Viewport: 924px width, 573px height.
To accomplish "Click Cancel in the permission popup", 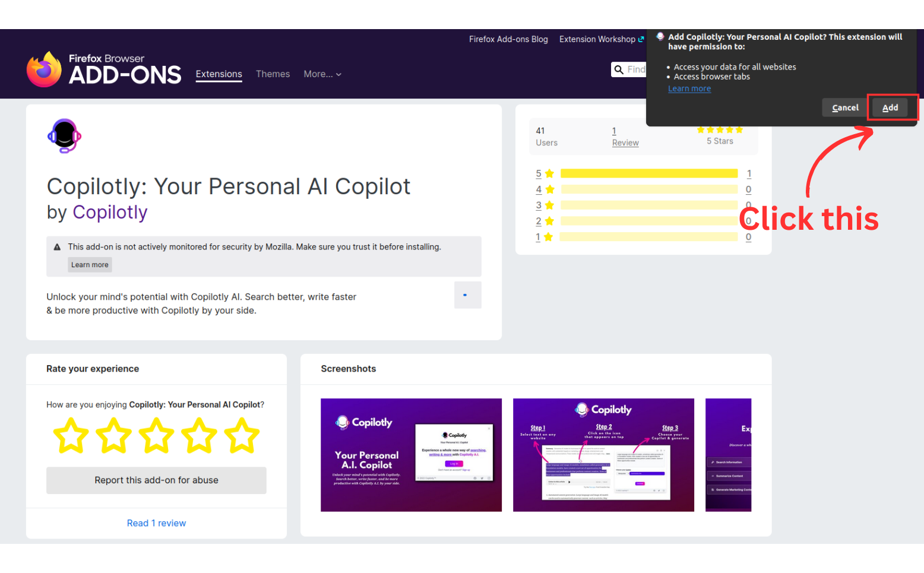I will 845,107.
